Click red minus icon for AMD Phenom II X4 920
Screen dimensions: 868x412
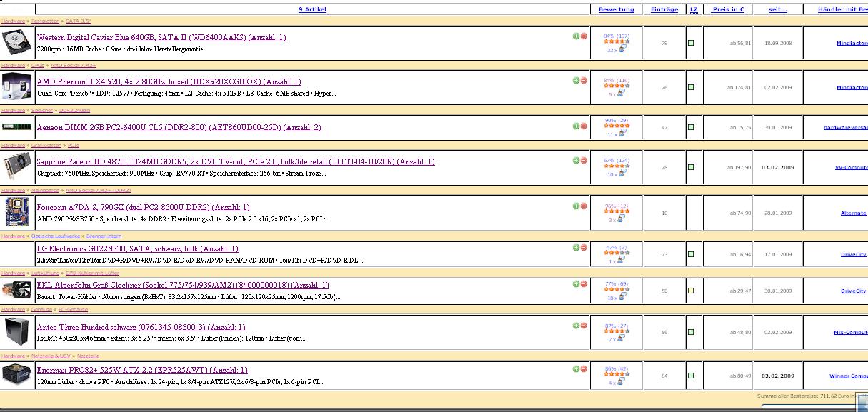click(584, 81)
